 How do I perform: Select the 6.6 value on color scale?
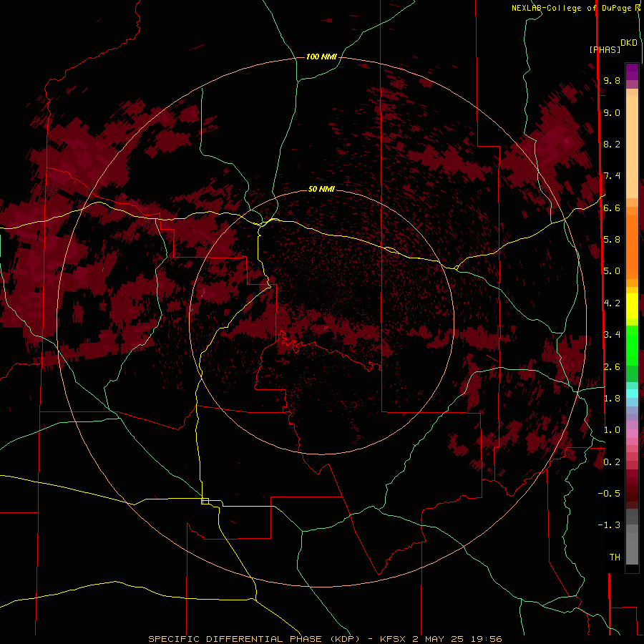click(612, 208)
